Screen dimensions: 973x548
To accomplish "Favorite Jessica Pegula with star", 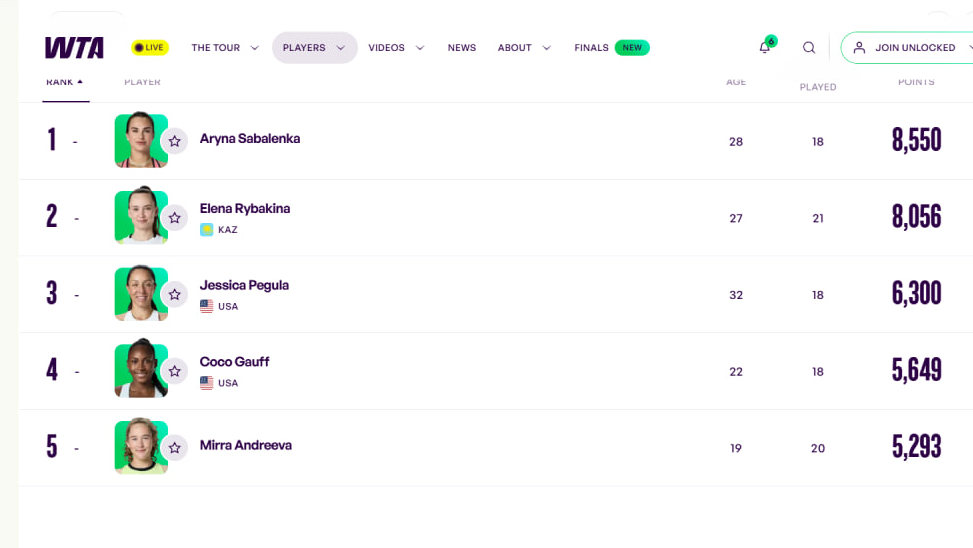I will (174, 294).
